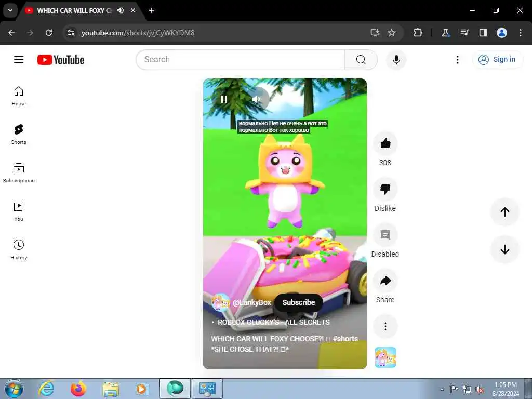Focus the YouTube Search field

click(x=241, y=60)
